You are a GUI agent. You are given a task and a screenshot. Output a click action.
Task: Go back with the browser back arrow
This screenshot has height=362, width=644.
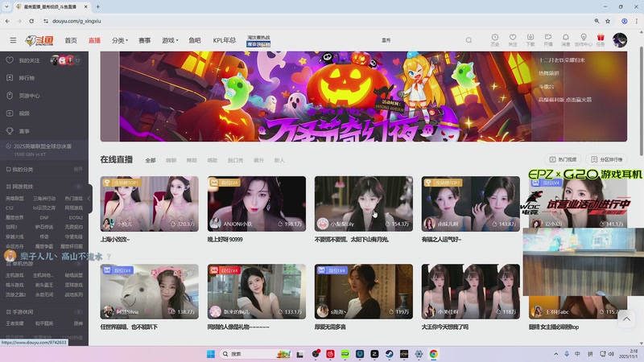[7, 21]
